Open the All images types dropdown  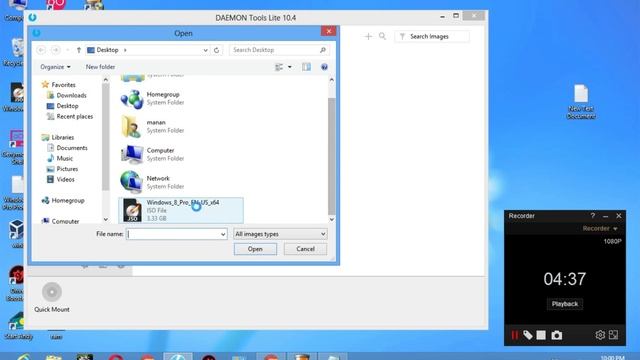pyautogui.click(x=280, y=234)
